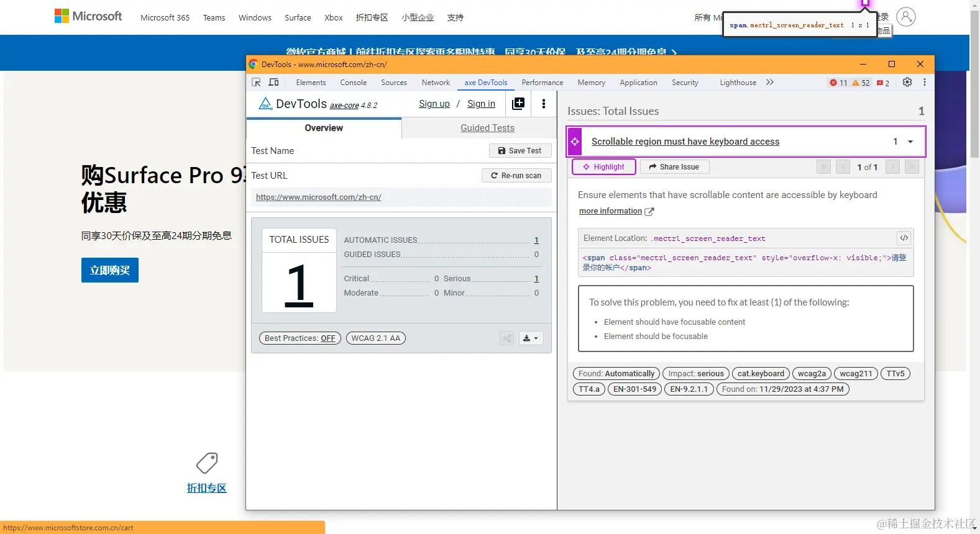The image size is (980, 534).
Task: Click the Serious issues count link
Action: pos(536,279)
